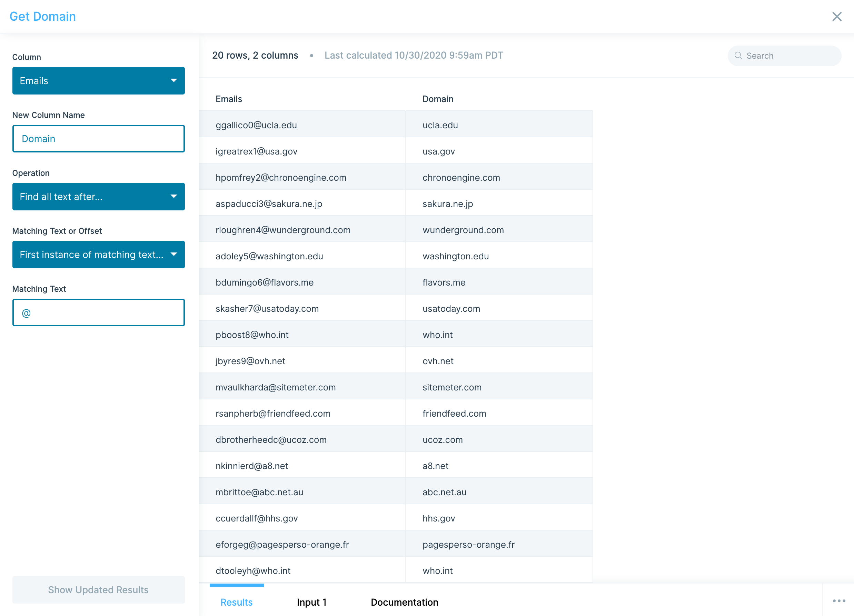
Task: Click the Domain column header
Action: coord(438,99)
